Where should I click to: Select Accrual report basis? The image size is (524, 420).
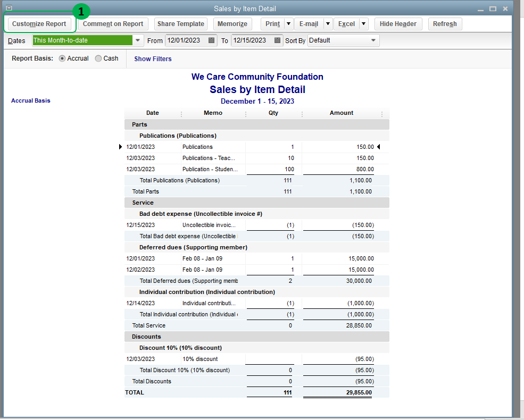[x=62, y=58]
